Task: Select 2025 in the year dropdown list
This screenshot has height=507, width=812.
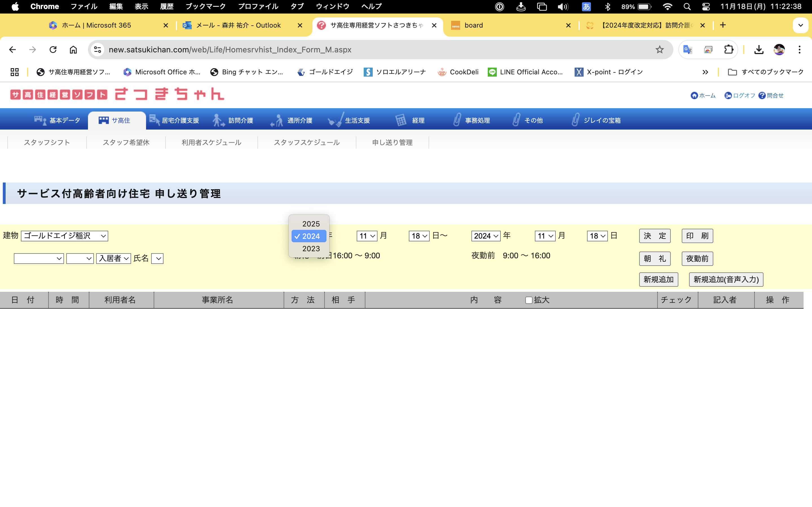Action: click(x=310, y=224)
